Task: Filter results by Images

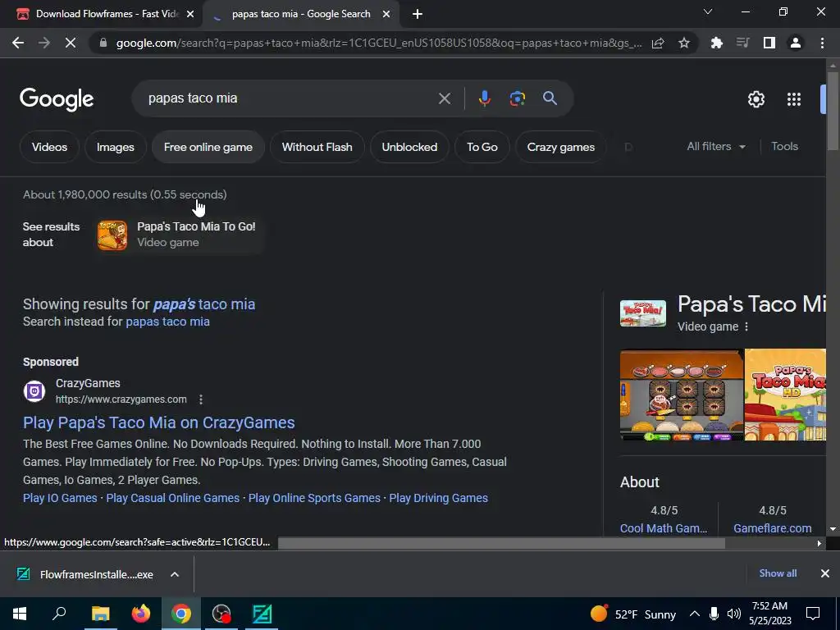Action: click(115, 147)
